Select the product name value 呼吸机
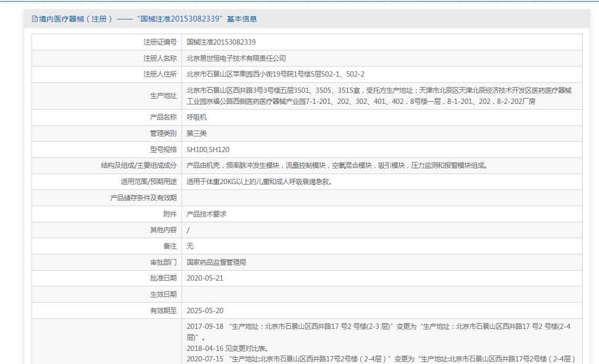Viewport: 599px width, 364px height. coord(197,117)
